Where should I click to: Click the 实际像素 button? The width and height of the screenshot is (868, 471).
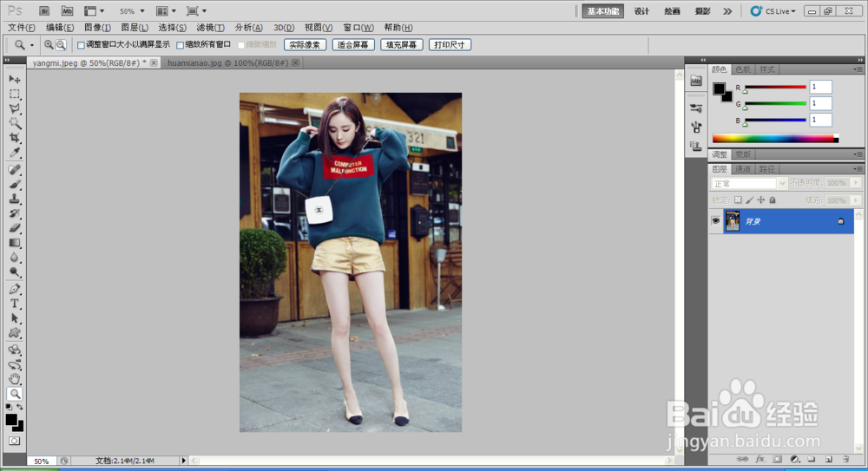coord(305,45)
